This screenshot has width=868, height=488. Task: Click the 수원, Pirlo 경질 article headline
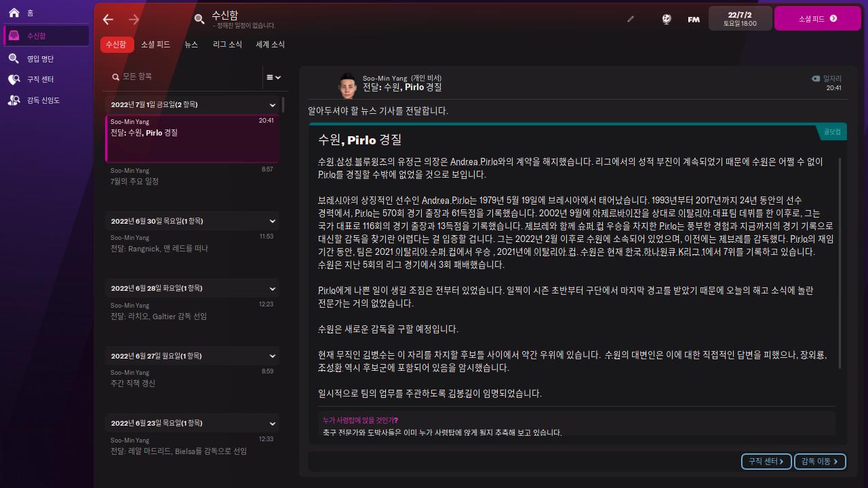[x=359, y=140]
